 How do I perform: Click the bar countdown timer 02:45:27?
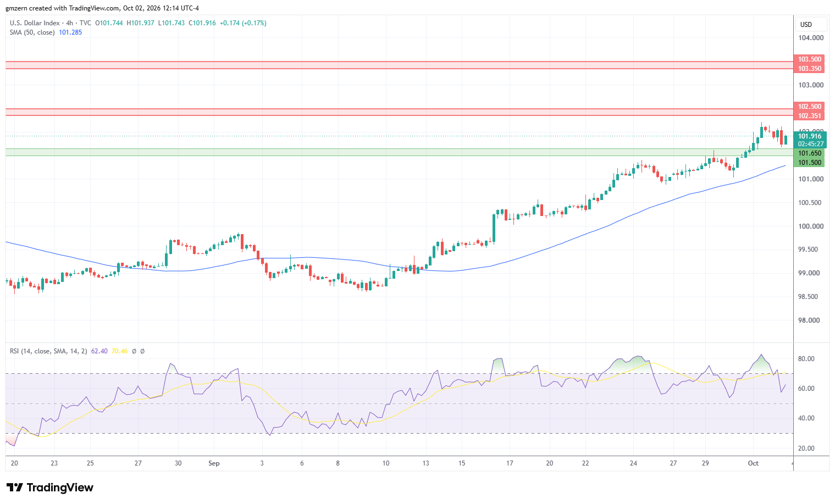tap(810, 144)
